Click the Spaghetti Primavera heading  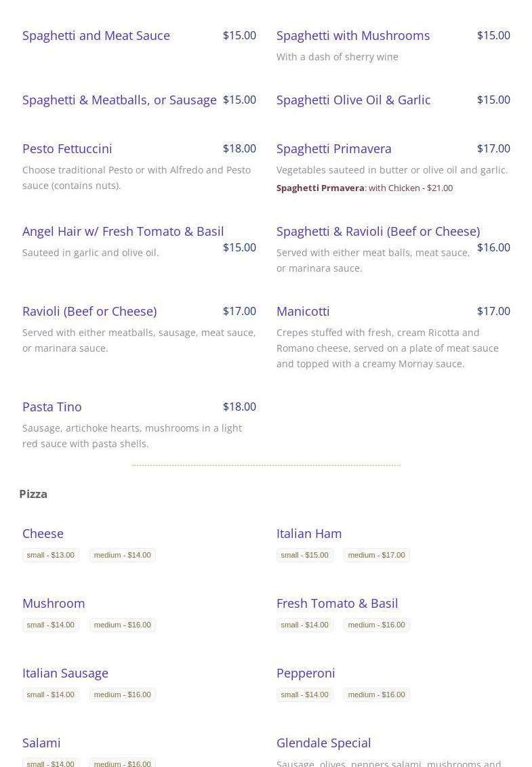pos(334,148)
